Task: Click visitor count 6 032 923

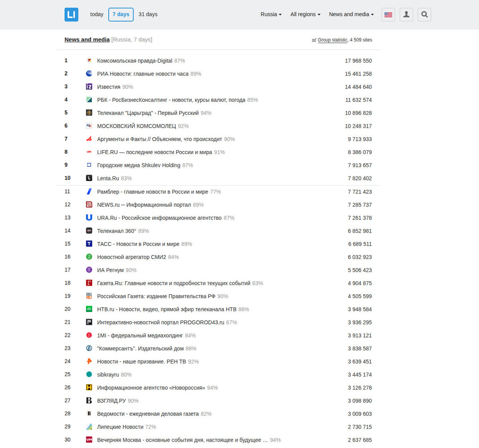Action: pos(360,257)
